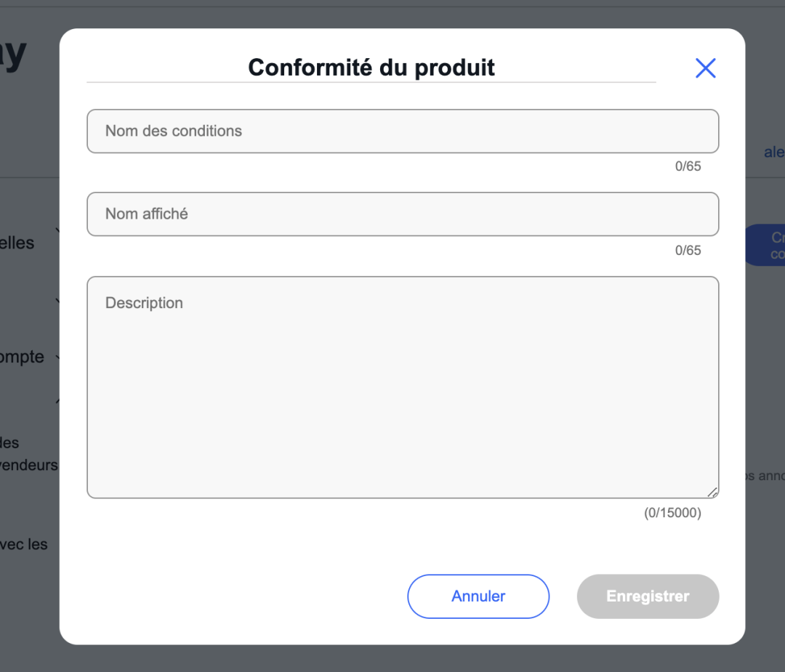
Task: Save with the Enregistrer button
Action: 648,596
